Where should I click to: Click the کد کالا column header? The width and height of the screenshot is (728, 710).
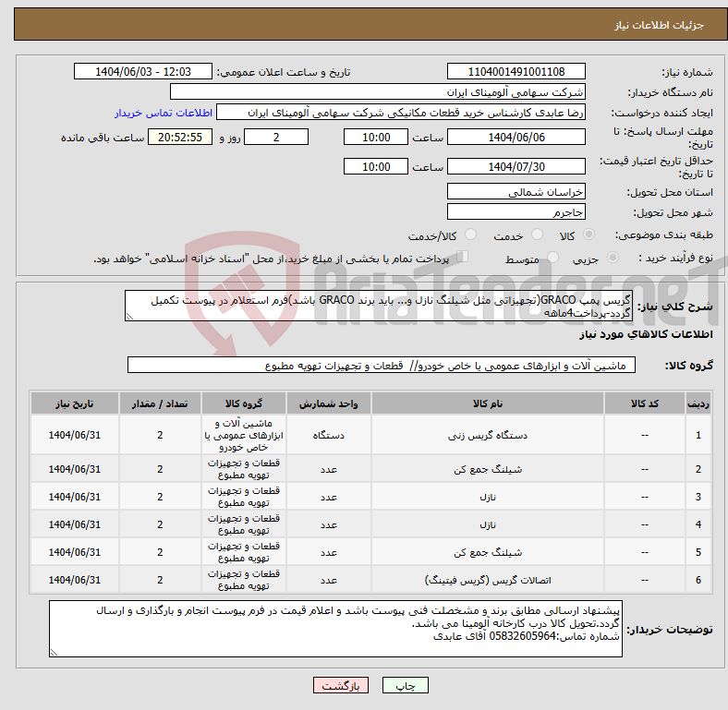[645, 403]
